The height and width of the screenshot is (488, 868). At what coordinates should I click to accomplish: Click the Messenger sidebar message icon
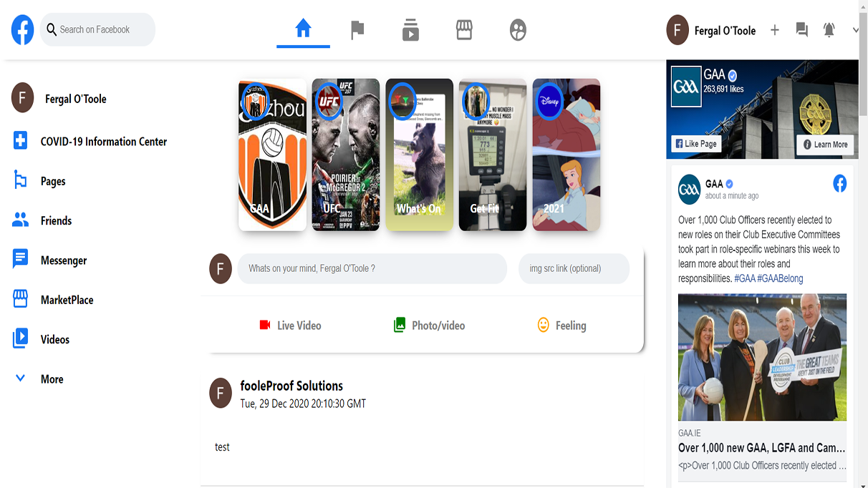[21, 259]
